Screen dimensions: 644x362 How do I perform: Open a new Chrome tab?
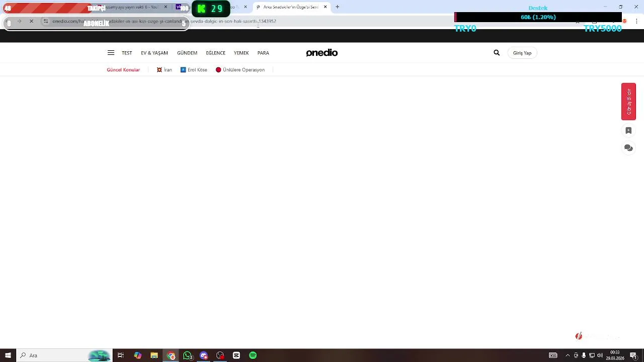[x=337, y=7]
